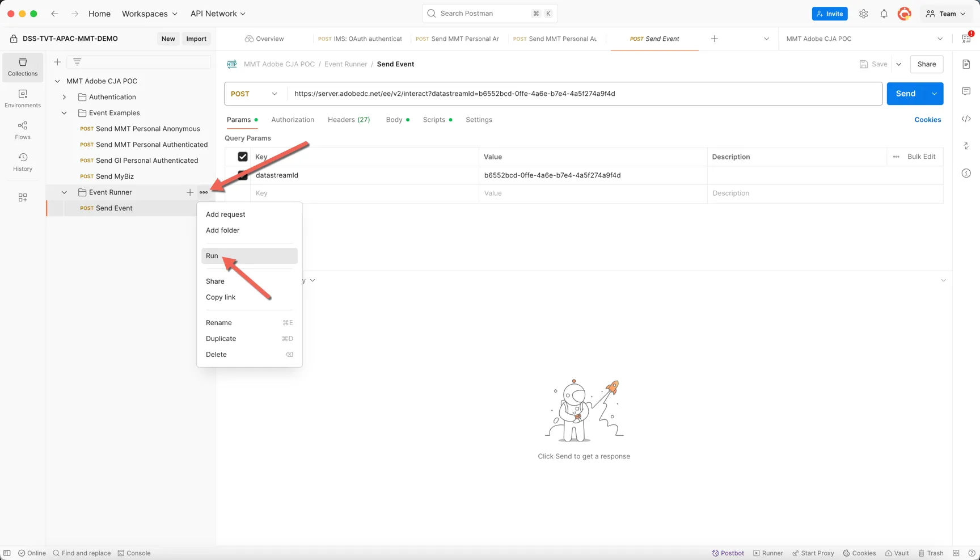Image resolution: width=980 pixels, height=560 pixels.
Task: Click the Import button
Action: click(196, 39)
